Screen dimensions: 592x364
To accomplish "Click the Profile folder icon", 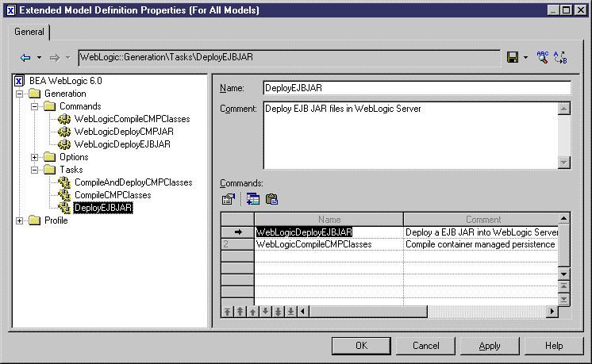I will pos(34,220).
